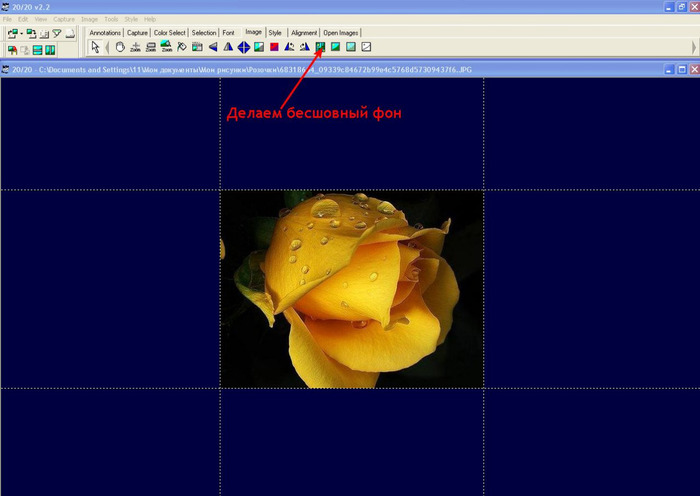Click the yellow rose image on canvas
Screen dimensions: 700x496
point(352,289)
